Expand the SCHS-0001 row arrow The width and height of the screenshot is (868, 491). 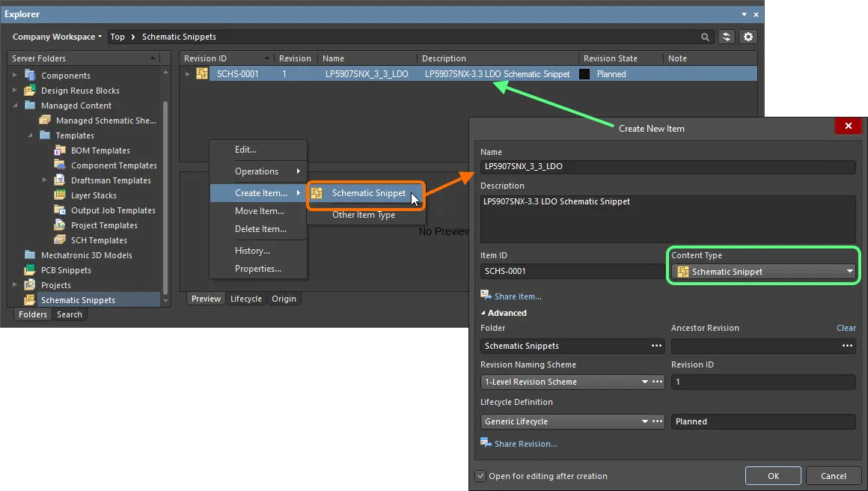pos(188,73)
